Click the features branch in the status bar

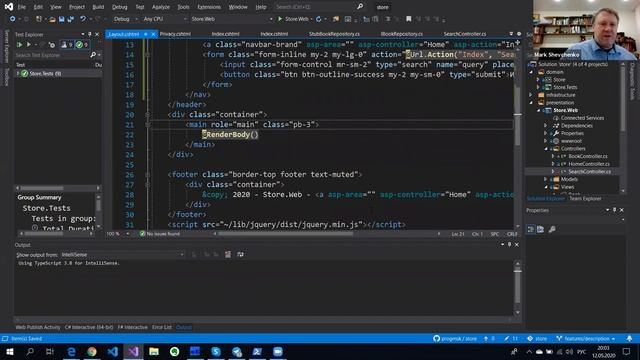point(586,338)
